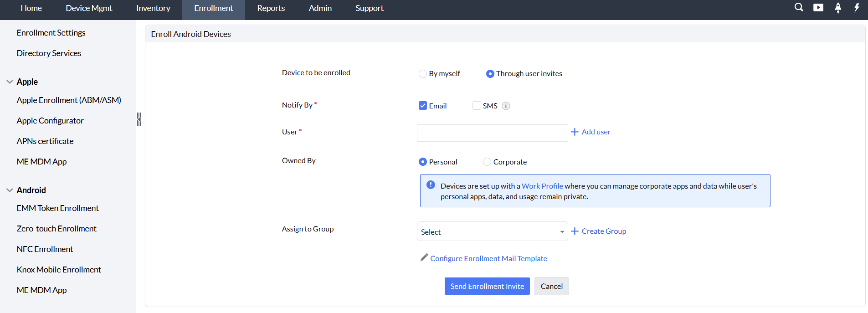Click the sidebar collapse handle

[139, 119]
